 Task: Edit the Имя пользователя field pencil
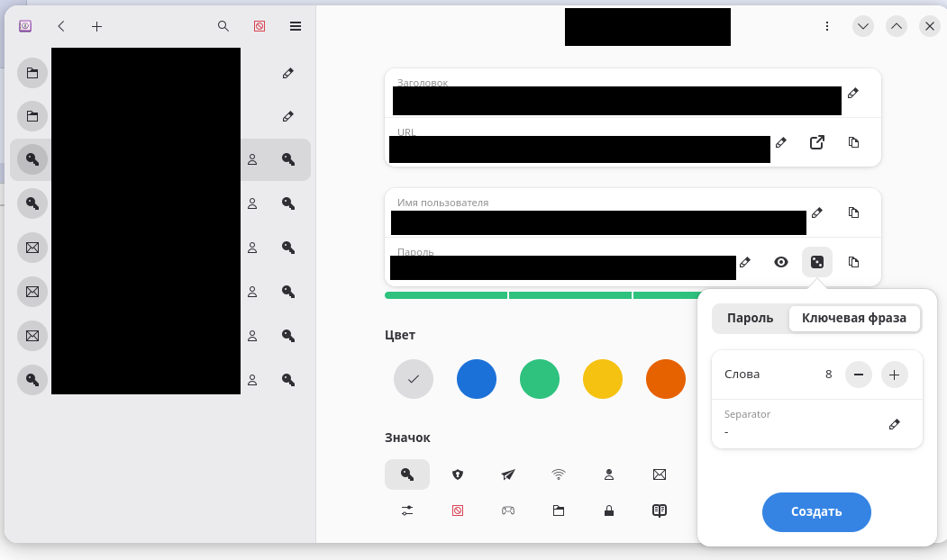(817, 212)
